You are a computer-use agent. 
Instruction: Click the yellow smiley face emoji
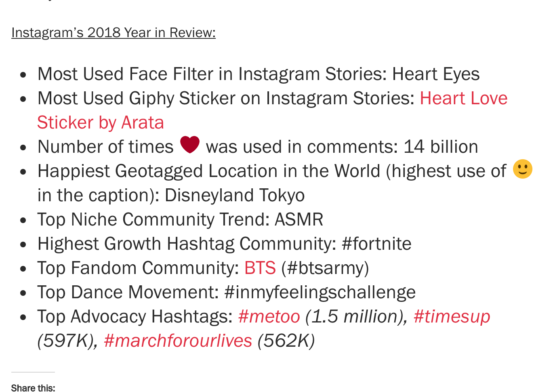point(523,169)
